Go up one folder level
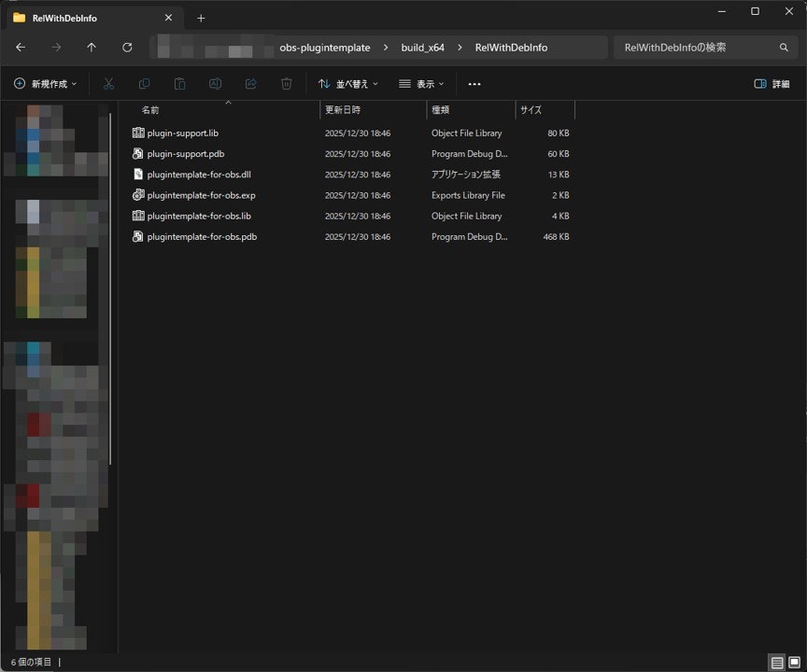807x672 pixels. coord(92,48)
